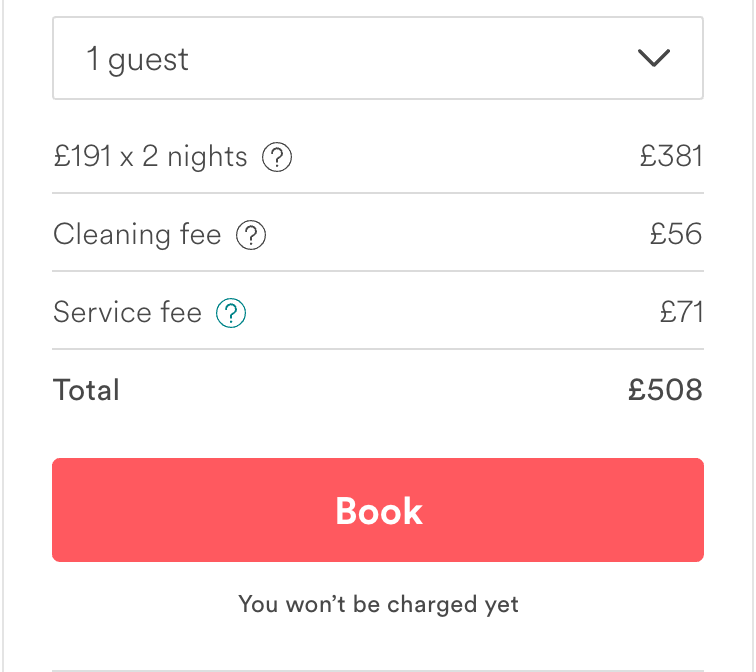756x672 pixels.
Task: Click the 'Cleaning fee' label
Action: 137,235
